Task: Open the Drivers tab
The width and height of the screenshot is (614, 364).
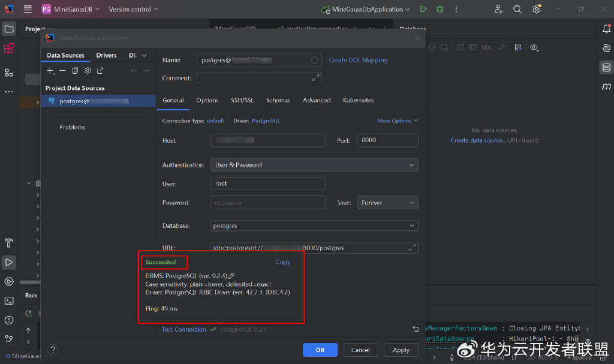Action: (x=107, y=55)
